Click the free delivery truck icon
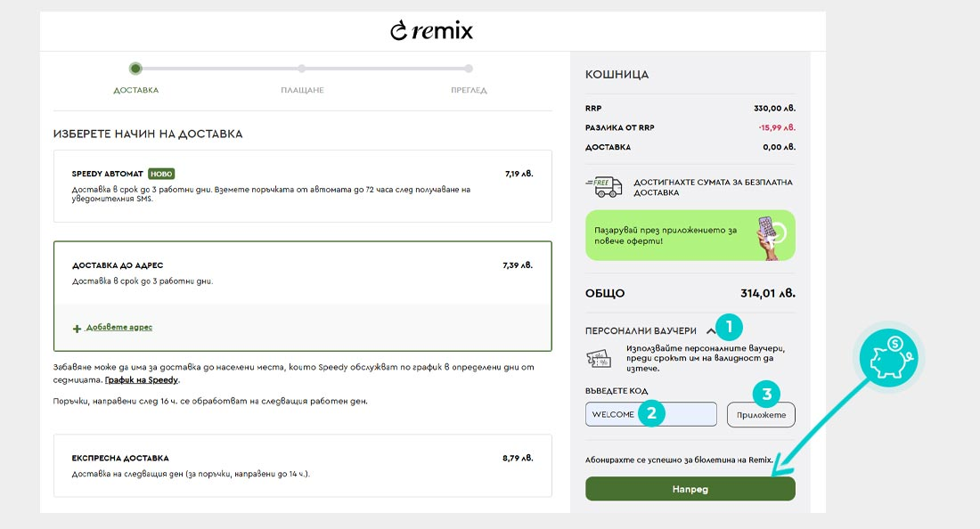 click(604, 187)
